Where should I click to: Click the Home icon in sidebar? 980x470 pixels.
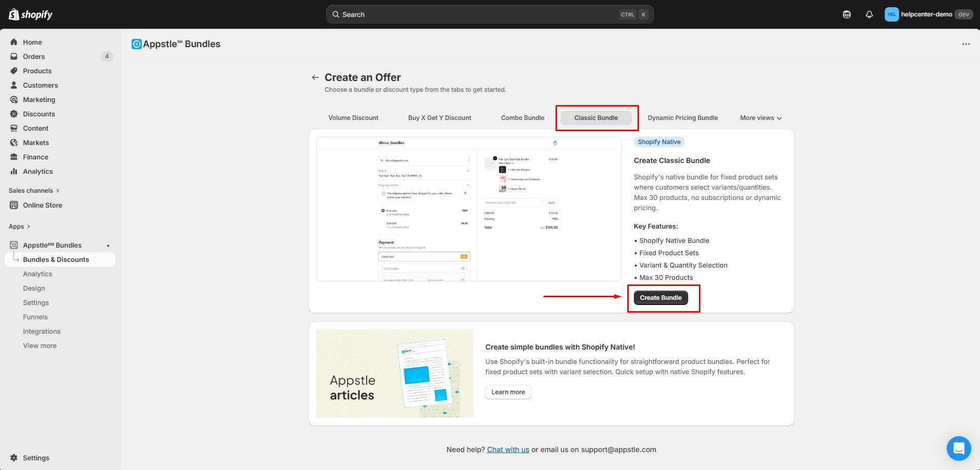[x=14, y=42]
